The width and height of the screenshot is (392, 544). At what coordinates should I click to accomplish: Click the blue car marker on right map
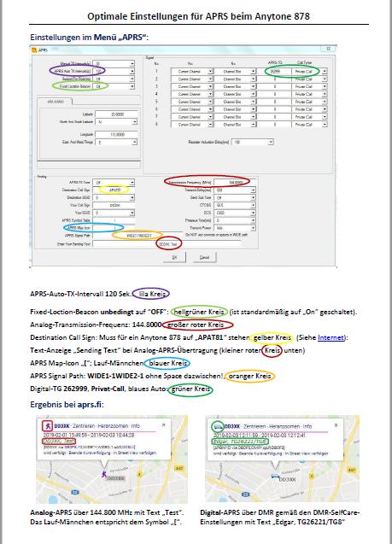point(275,477)
